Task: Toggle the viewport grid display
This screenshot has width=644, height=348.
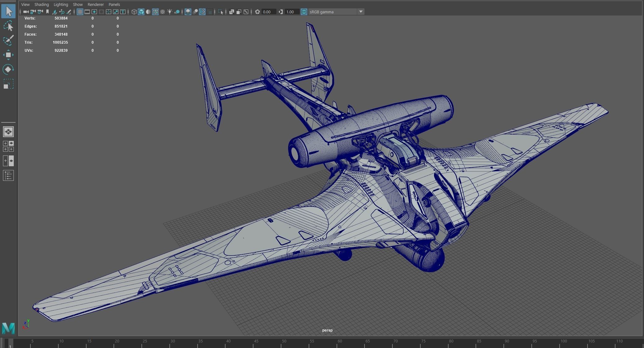Action: tap(80, 12)
